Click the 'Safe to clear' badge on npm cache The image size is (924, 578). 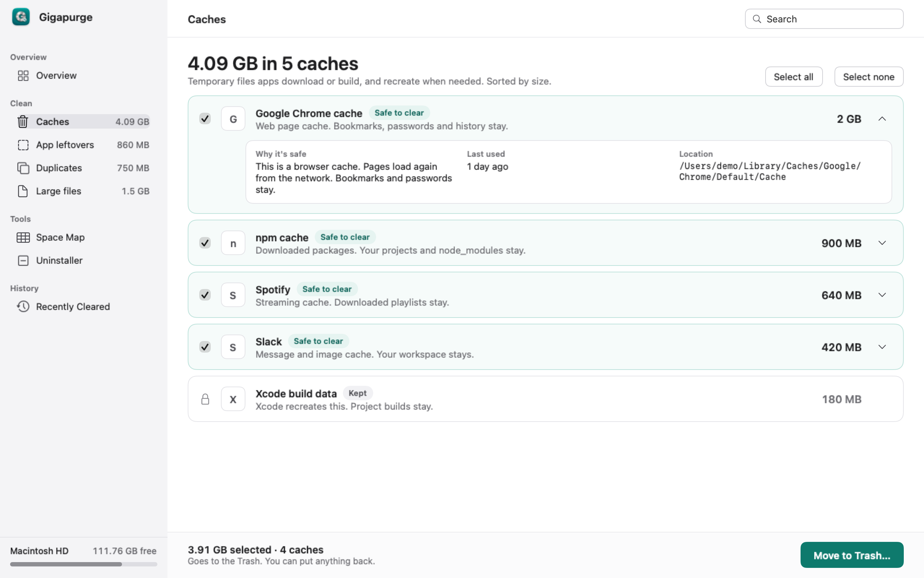[x=345, y=237]
